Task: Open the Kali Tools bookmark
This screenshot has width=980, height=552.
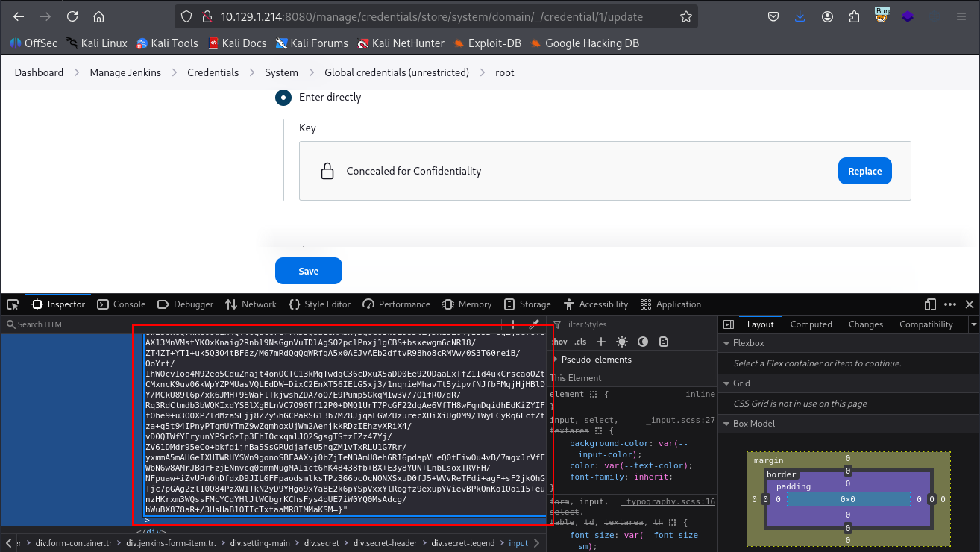Action: [167, 43]
